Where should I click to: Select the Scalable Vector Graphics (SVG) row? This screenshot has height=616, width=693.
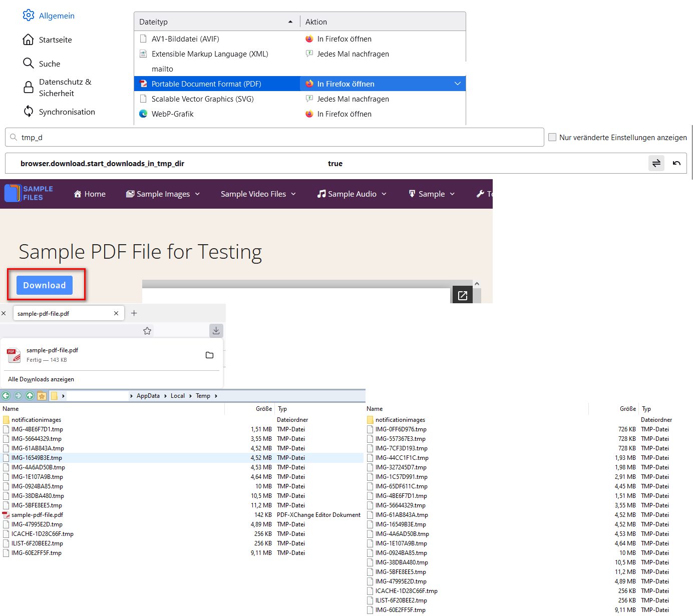click(x=300, y=99)
